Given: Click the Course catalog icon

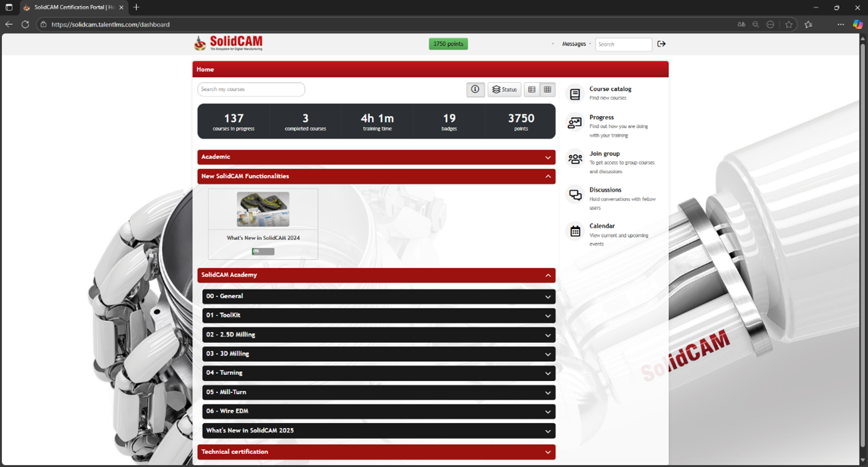Looking at the screenshot, I should 575,93.
